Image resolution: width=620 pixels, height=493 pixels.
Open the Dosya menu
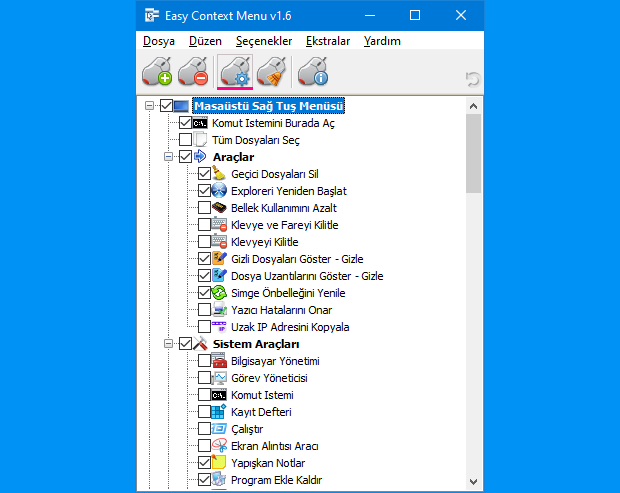[158, 41]
